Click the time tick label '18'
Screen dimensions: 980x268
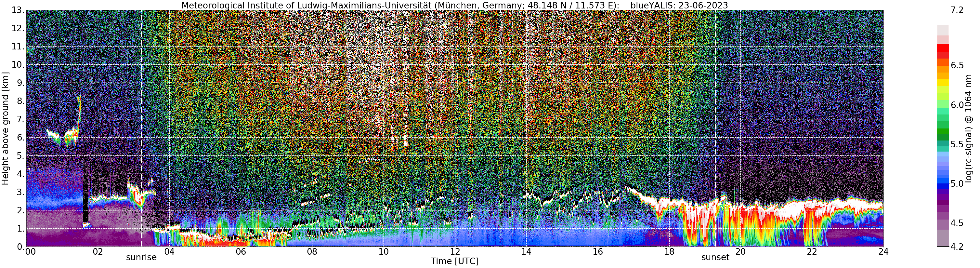click(x=669, y=252)
